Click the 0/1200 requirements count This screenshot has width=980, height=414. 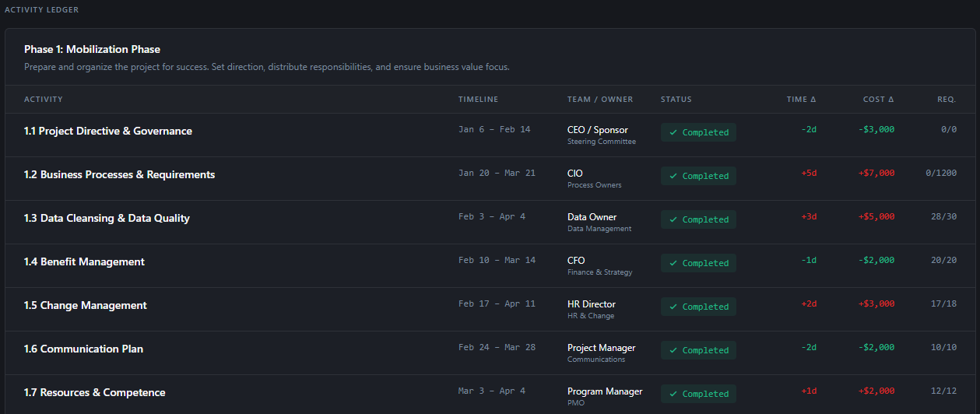940,174
